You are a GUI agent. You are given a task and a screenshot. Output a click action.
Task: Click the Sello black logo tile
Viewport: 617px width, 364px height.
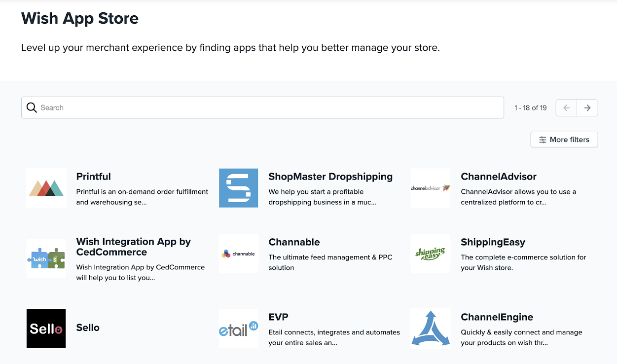[x=46, y=328]
